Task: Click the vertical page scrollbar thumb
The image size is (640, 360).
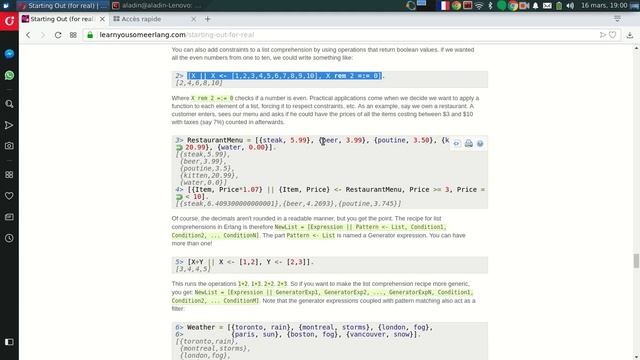Action: pyautogui.click(x=636, y=261)
